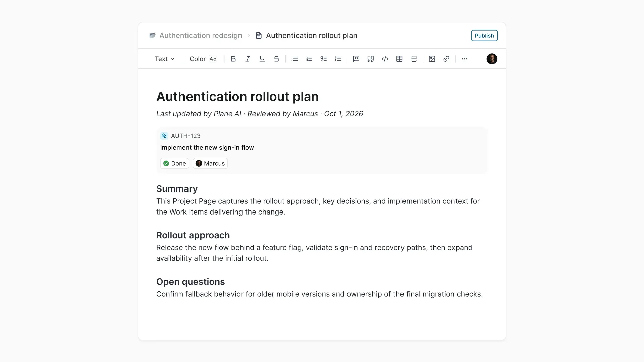Screen dimensions: 644x362
Task: Insert a numbered list
Action: pyautogui.click(x=309, y=59)
